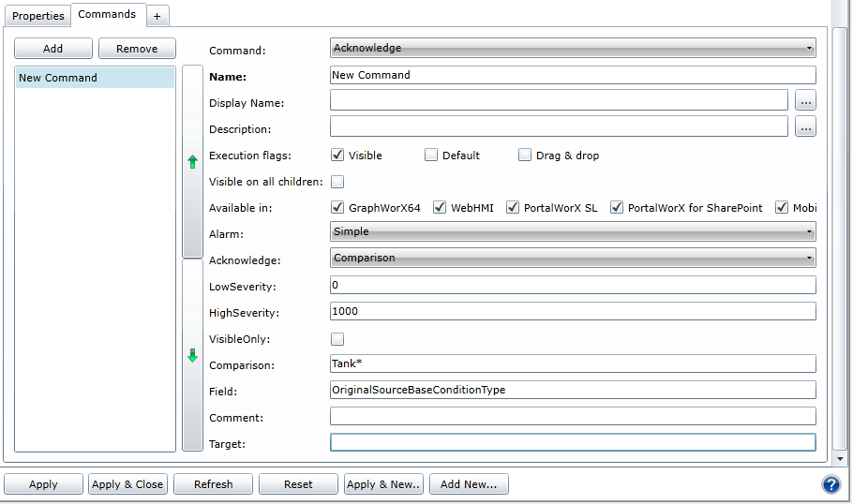Open the blue help question mark icon
The height and width of the screenshot is (504, 853).
(x=831, y=484)
